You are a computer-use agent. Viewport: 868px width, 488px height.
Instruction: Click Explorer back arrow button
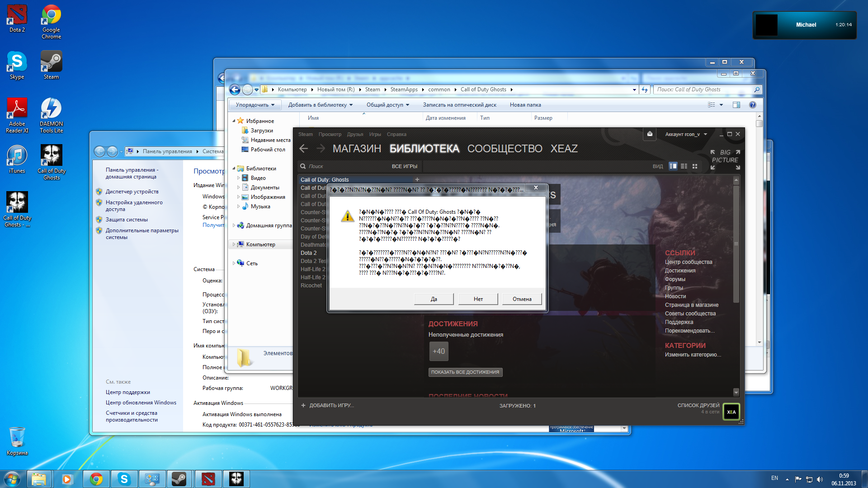click(235, 89)
